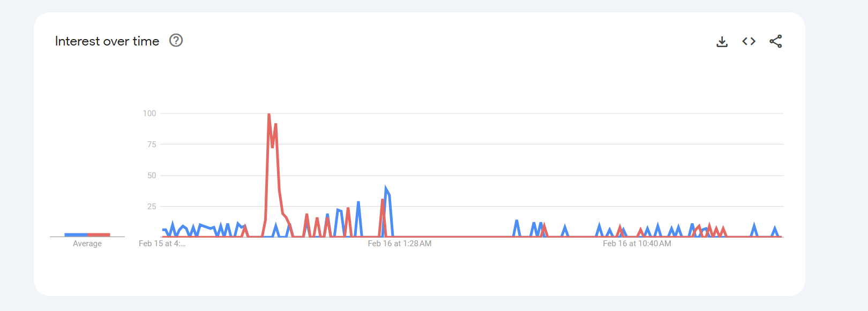Click the 100 y-axis label
Viewport: 868px width, 311px height.
click(149, 113)
